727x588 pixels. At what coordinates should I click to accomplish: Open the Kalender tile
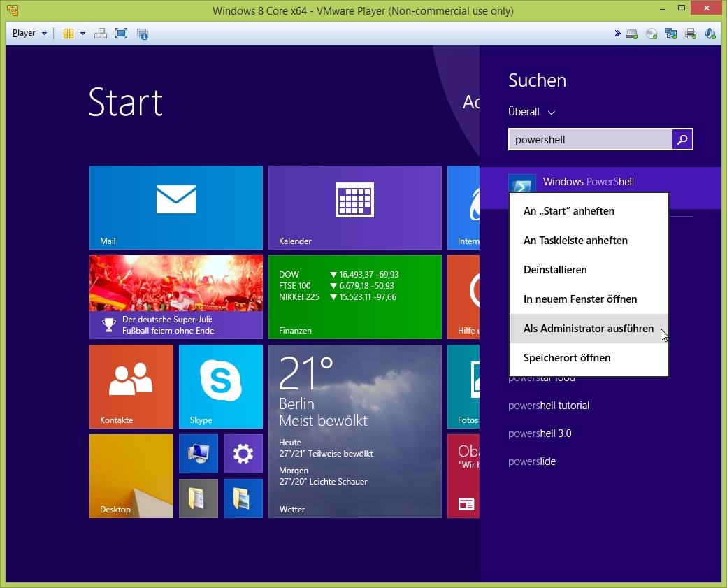(354, 208)
